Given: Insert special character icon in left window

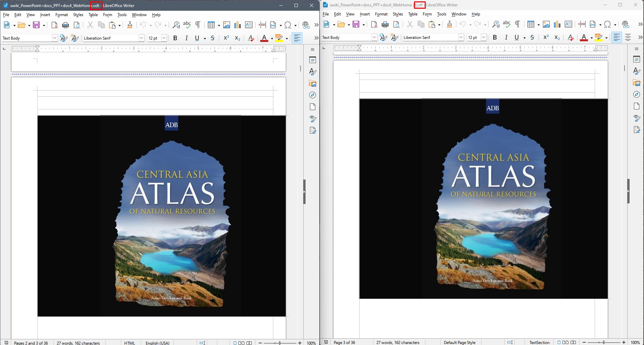Looking at the screenshot, I should 288,25.
